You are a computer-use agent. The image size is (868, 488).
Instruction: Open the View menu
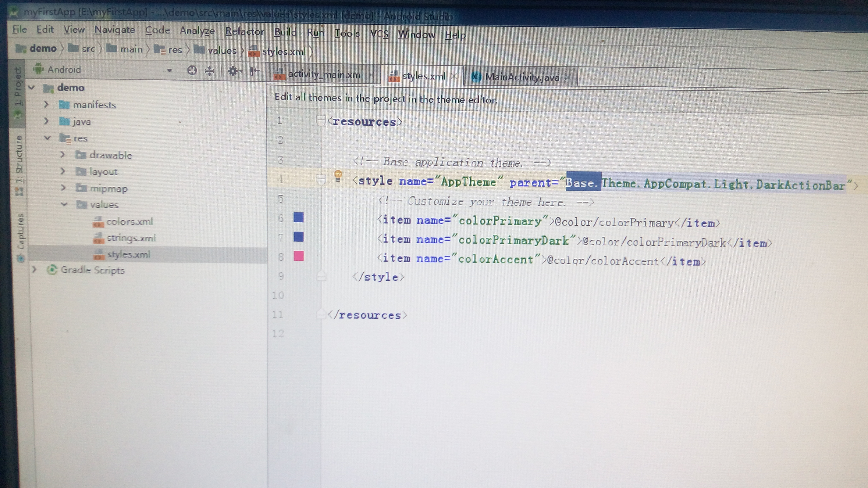tap(74, 30)
